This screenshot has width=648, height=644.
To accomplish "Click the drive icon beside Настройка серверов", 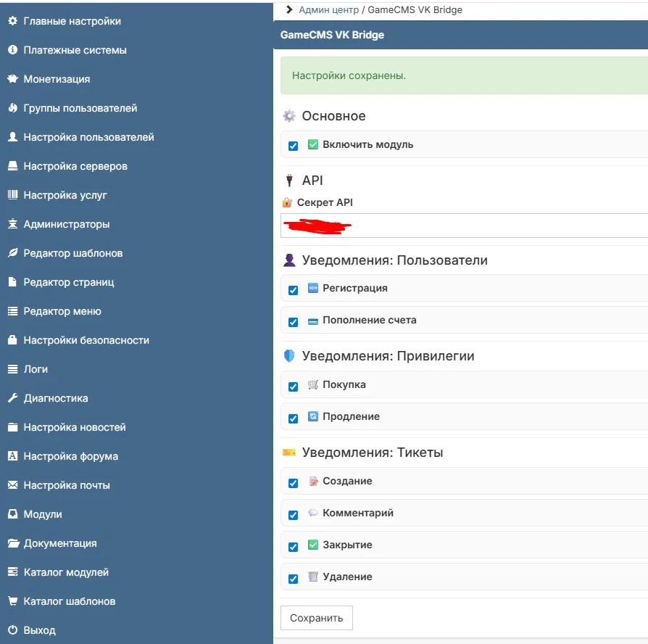I will click(13, 166).
